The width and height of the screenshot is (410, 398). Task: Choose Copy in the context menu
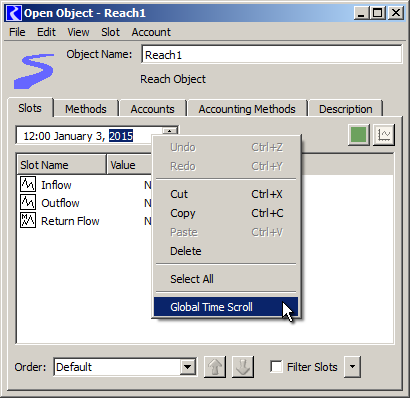tap(226, 213)
